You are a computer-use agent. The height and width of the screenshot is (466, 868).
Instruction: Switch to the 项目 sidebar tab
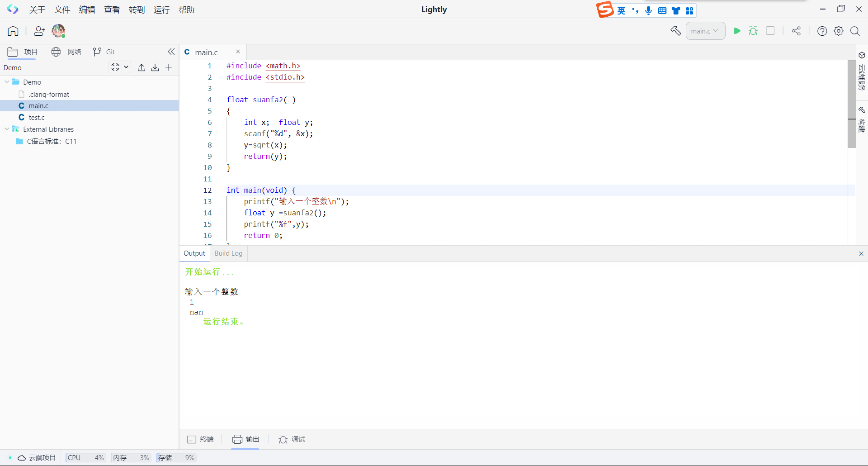23,52
